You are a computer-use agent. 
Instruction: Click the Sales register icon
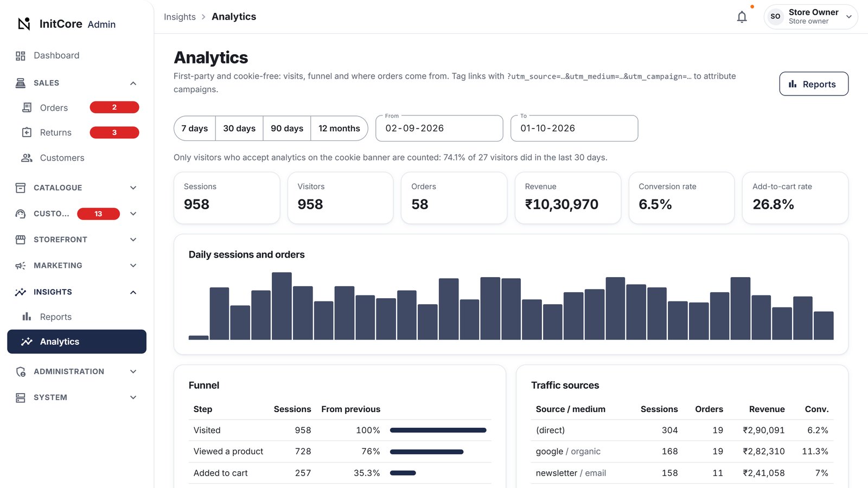tap(21, 83)
